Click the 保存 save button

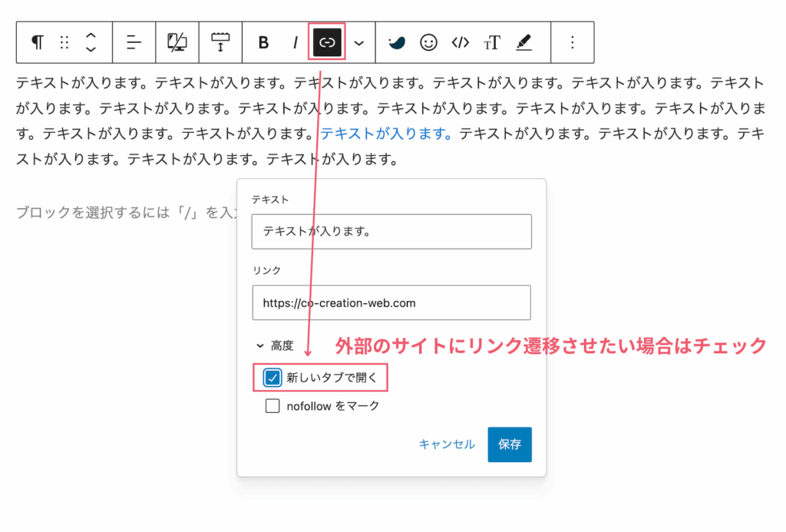(510, 444)
